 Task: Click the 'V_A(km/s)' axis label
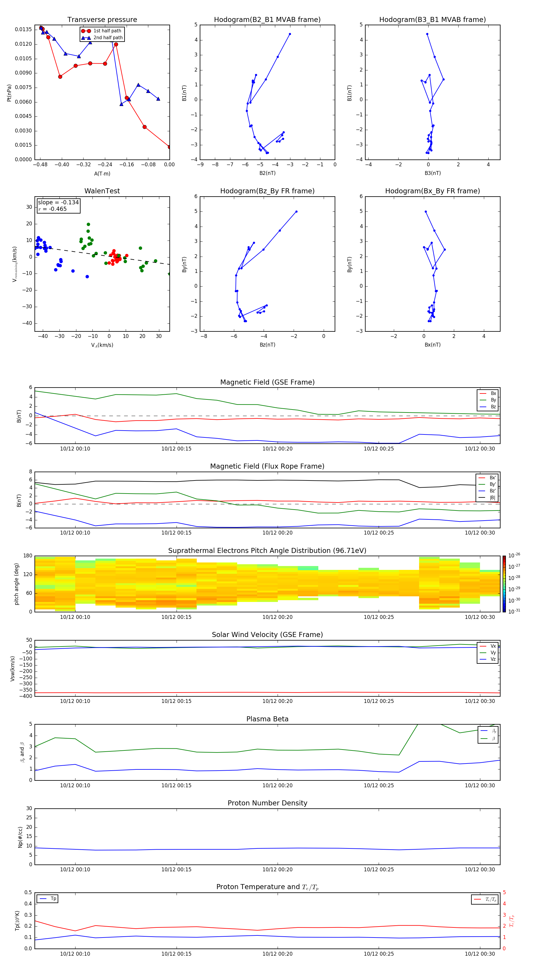coord(102,345)
